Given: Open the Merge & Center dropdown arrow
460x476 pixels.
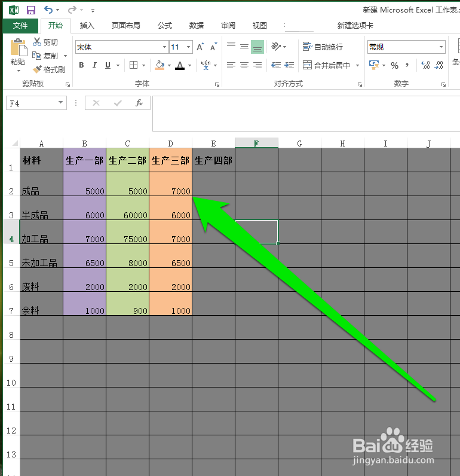Looking at the screenshot, I should [357, 65].
